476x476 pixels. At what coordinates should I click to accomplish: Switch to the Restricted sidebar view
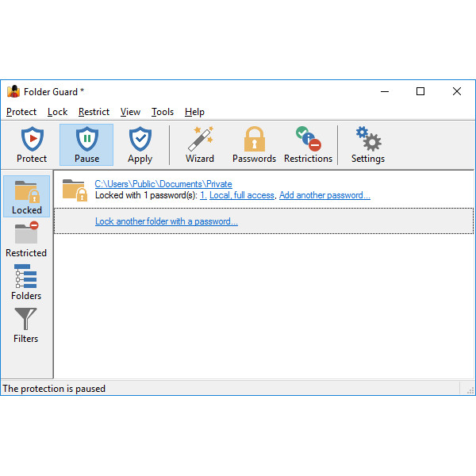[x=26, y=240]
